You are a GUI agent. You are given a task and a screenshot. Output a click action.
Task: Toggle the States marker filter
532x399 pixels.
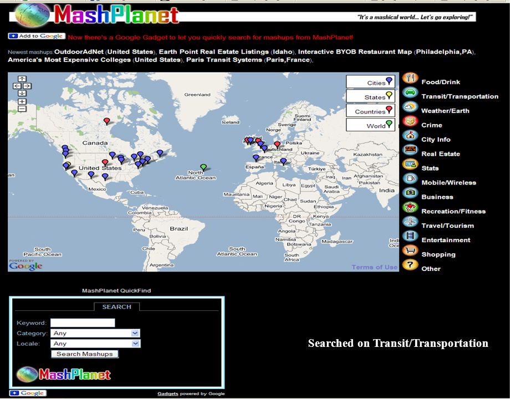pos(371,96)
